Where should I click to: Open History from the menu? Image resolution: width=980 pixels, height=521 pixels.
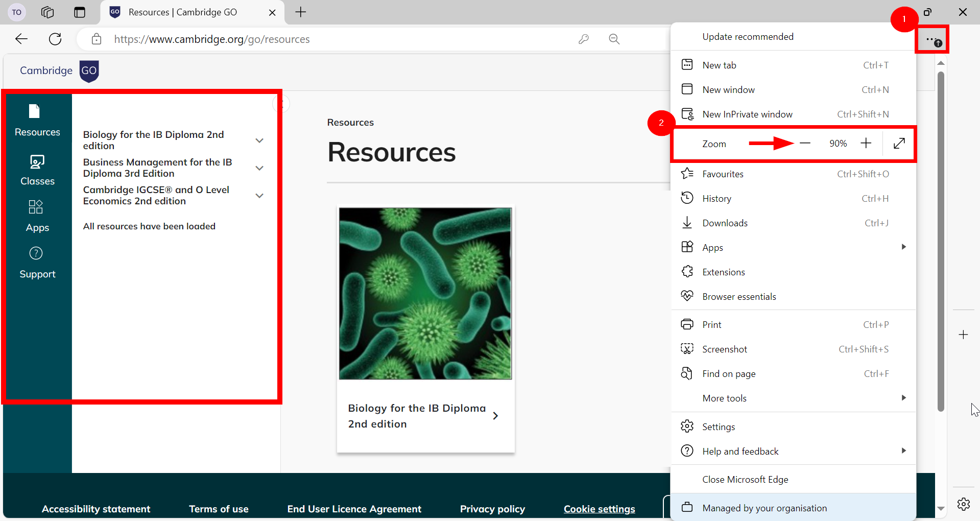(793, 198)
